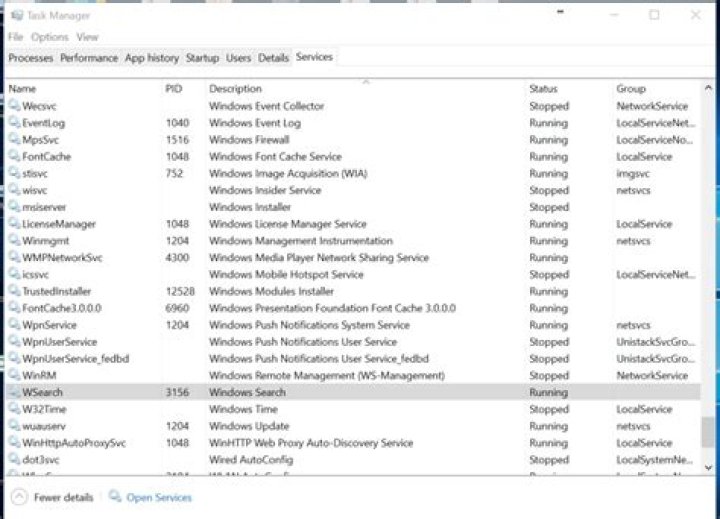720x519 pixels.
Task: Click the service icon beside MpsSvc
Action: point(14,139)
